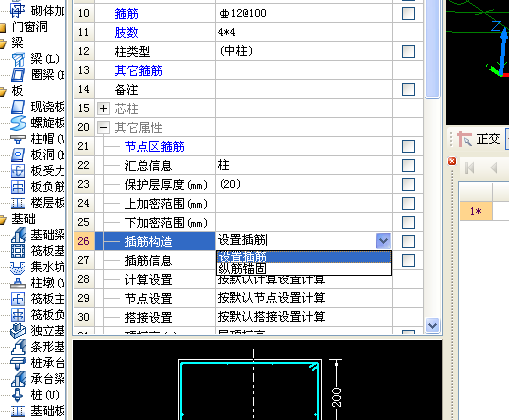The height and width of the screenshot is (420, 509).
Task: Select the 砌体加筋 masonry rebar icon
Action: coord(18,11)
